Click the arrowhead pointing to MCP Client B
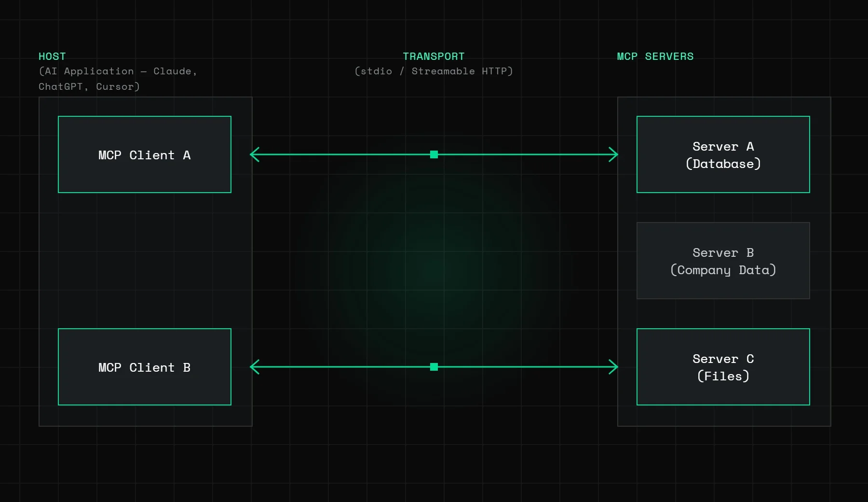Screen dimensions: 868x502 [x=255, y=367]
